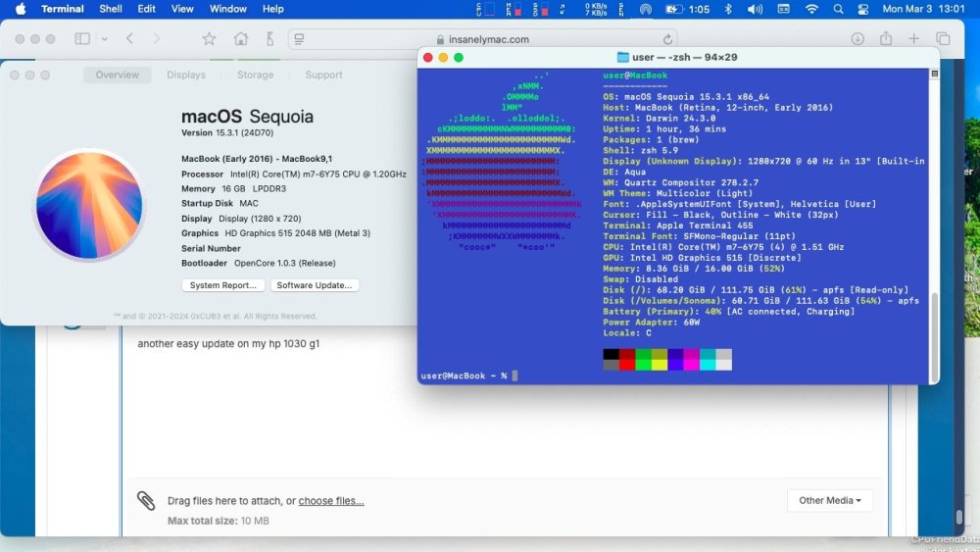Go back in Safari
Screen dimensions: 980x552
click(x=129, y=39)
